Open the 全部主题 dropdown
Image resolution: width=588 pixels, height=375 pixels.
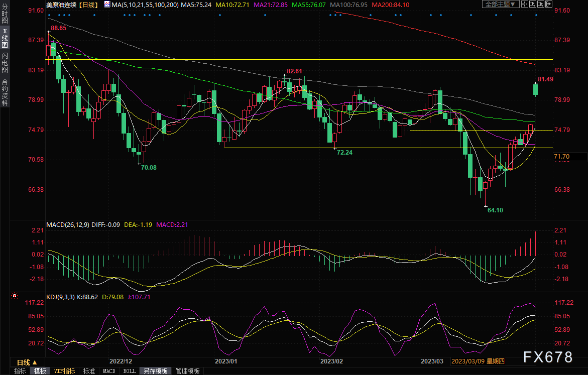[x=499, y=4]
